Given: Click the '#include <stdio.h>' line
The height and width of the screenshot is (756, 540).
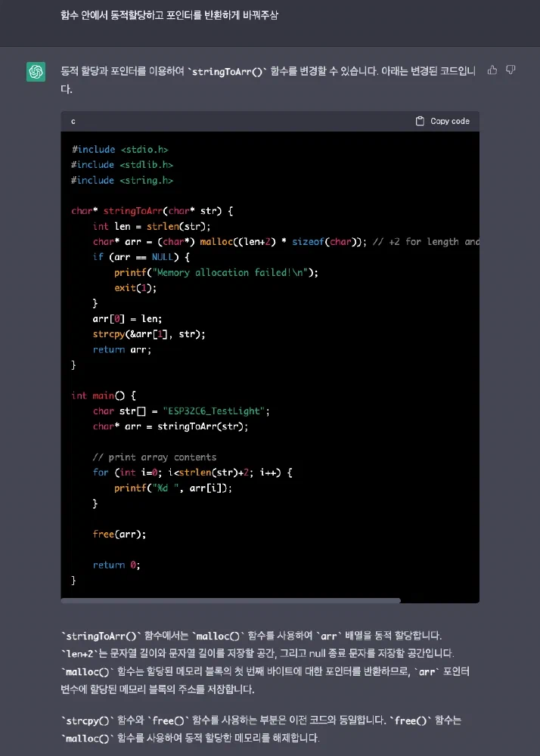Looking at the screenshot, I should coord(119,150).
